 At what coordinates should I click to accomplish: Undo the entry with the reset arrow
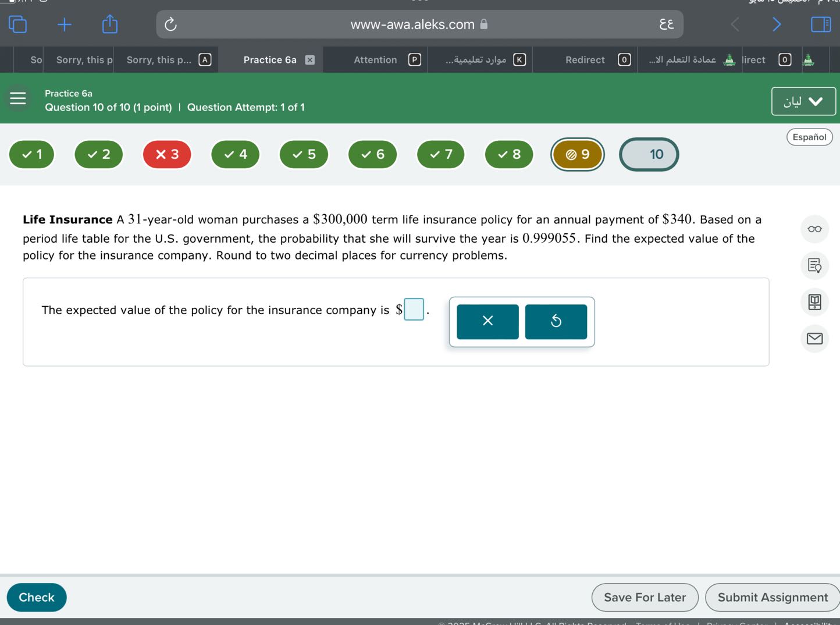(556, 321)
